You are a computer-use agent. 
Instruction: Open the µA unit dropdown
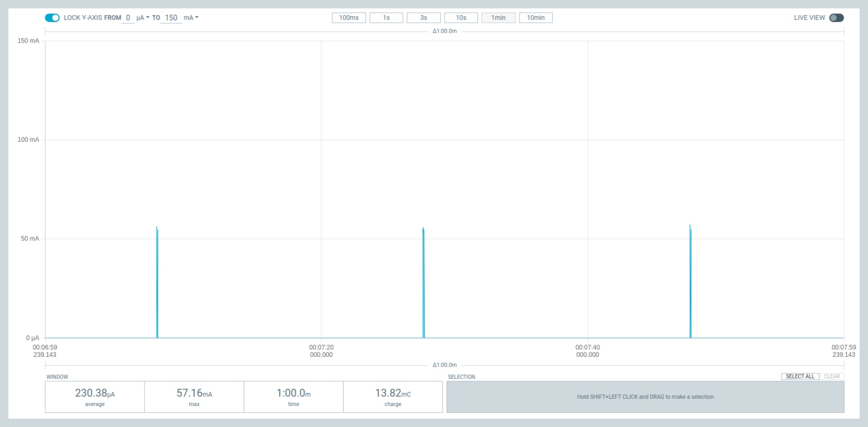point(142,18)
